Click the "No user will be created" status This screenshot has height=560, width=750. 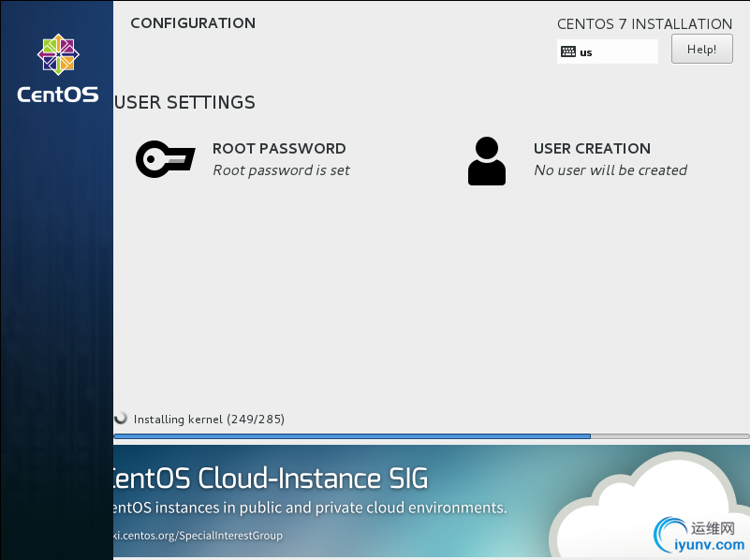(610, 170)
